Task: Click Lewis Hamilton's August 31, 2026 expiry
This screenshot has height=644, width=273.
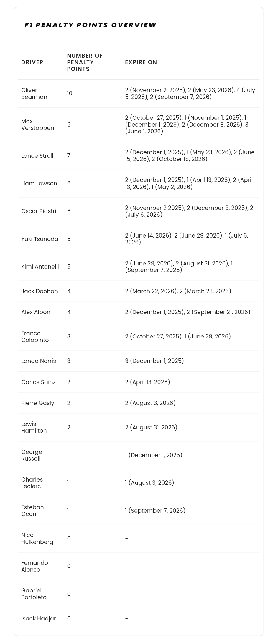Action: [x=151, y=427]
